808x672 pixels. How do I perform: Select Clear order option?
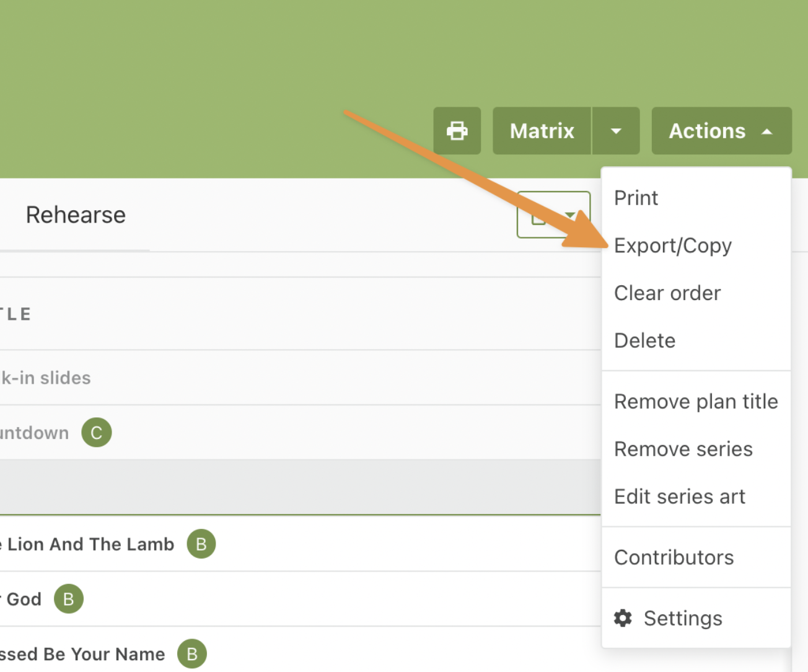[x=696, y=293]
